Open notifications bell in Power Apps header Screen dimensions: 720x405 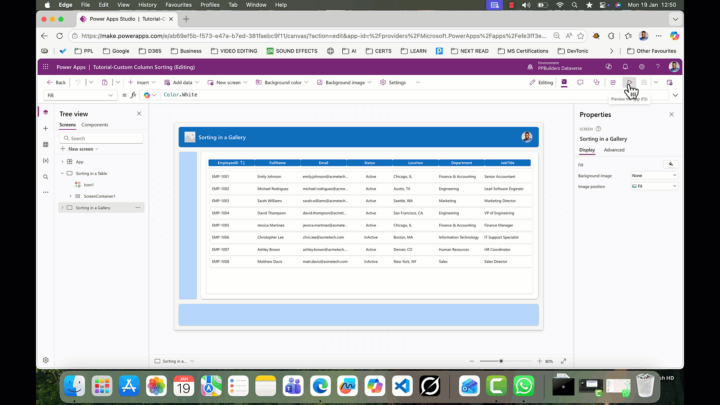(x=625, y=67)
